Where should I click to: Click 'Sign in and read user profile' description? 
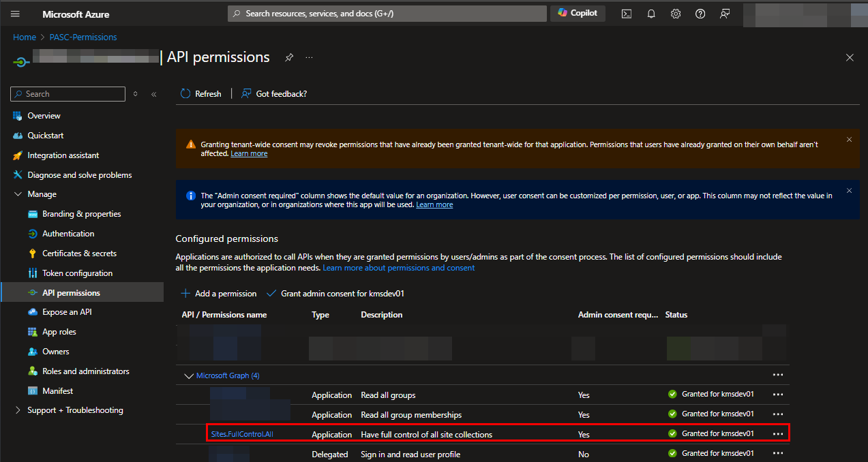point(410,455)
